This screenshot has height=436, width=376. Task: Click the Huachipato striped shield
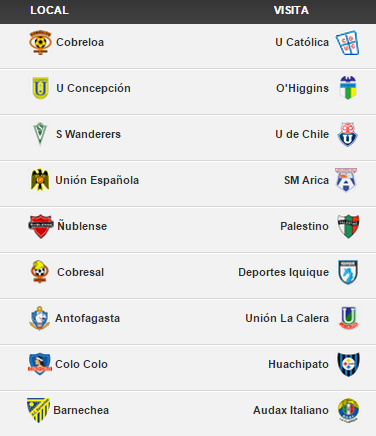348,364
